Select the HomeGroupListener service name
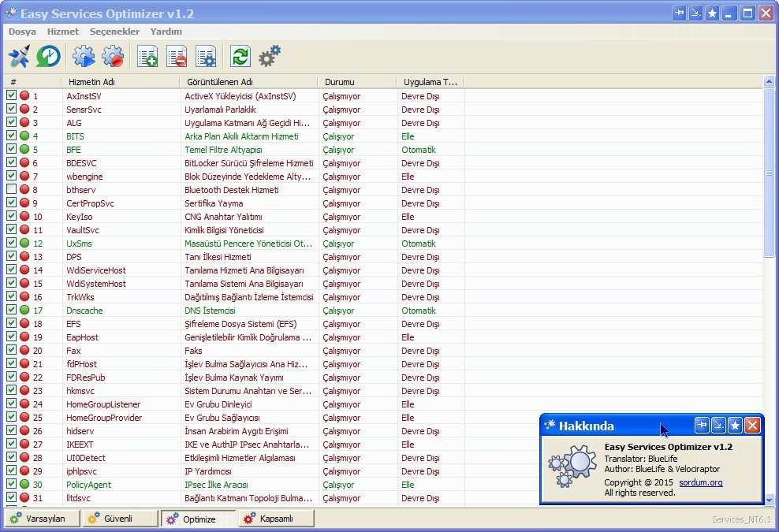The image size is (779, 532). pos(103,404)
